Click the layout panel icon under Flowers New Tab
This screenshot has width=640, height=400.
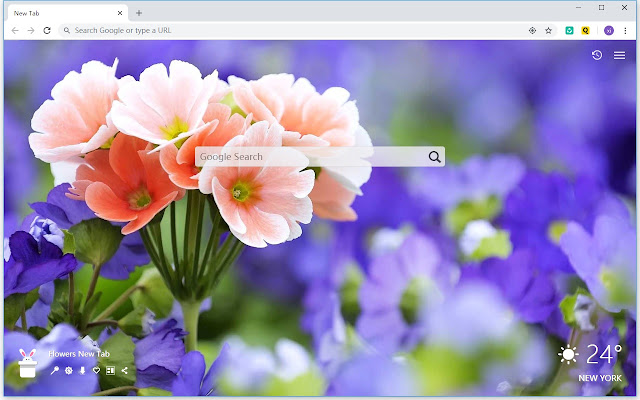pos(110,371)
